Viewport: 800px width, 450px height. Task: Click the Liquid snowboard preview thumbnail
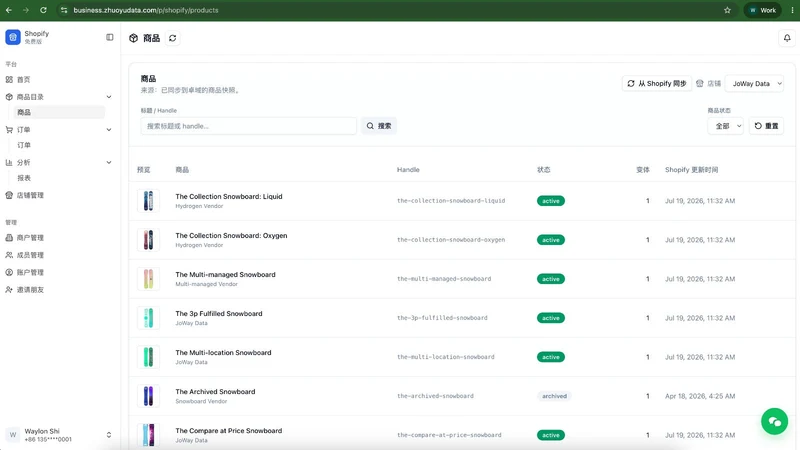148,201
